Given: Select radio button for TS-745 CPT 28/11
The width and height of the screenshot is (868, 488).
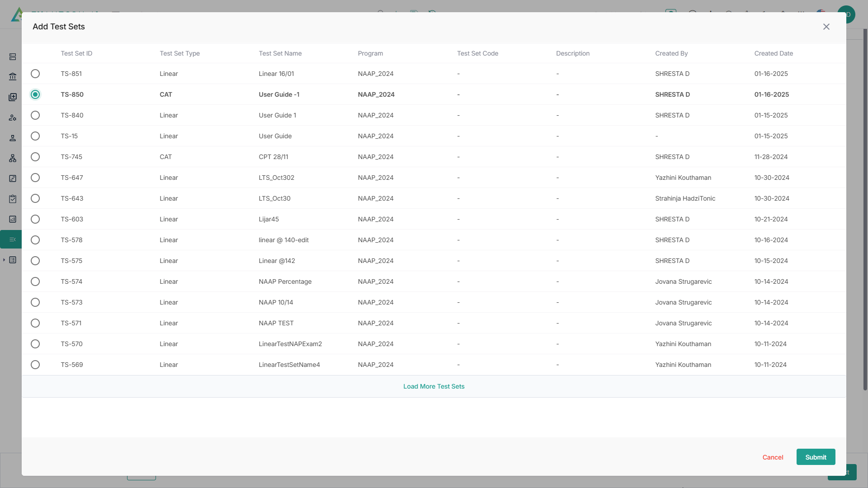Looking at the screenshot, I should point(35,157).
